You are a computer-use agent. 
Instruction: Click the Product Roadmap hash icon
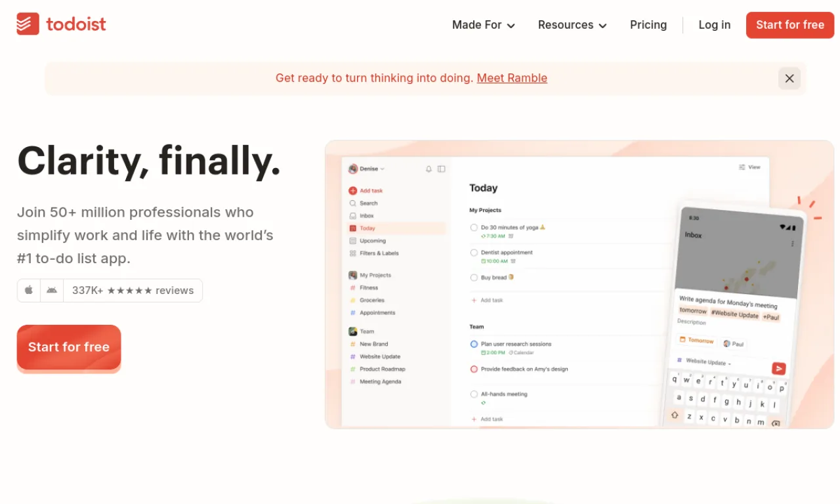[x=353, y=369]
